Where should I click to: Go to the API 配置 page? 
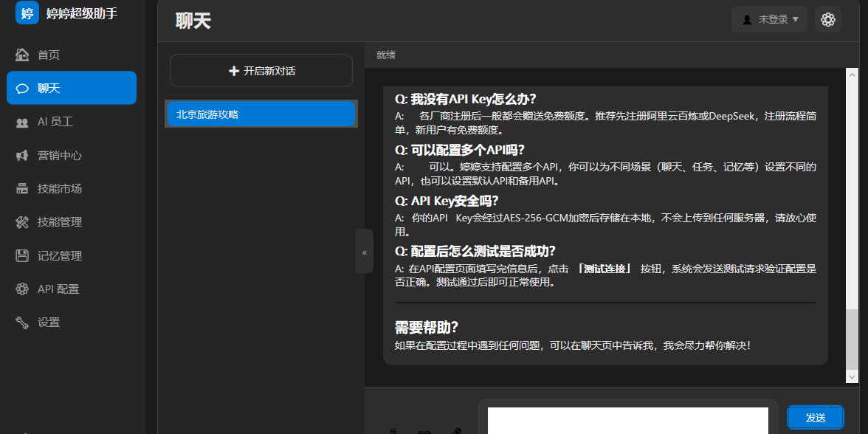[72, 289]
